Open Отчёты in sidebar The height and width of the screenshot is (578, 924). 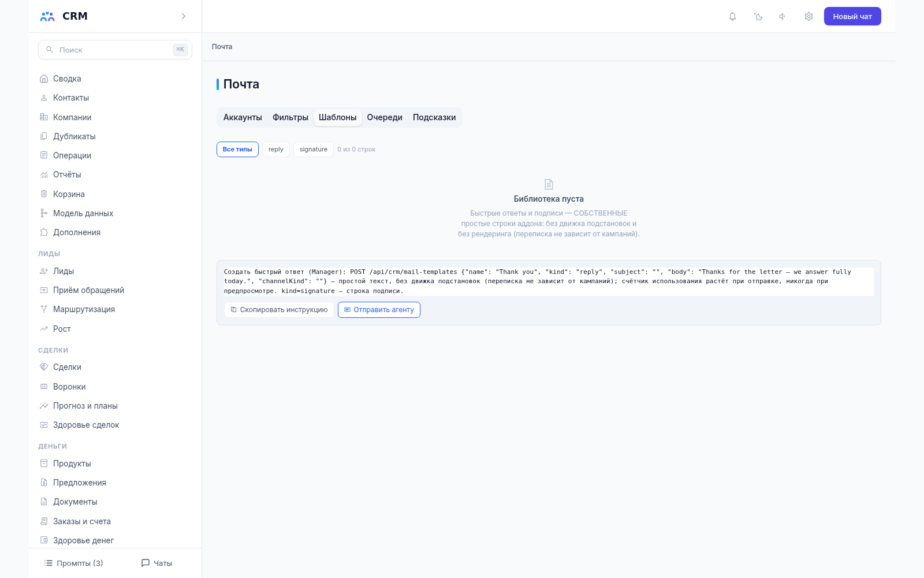pos(115,175)
